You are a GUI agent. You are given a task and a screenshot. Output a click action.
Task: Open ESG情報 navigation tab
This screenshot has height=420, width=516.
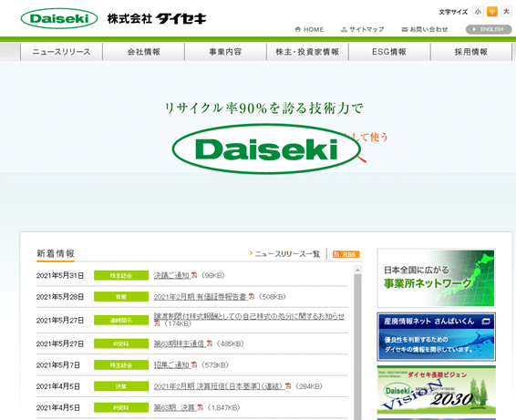pos(389,52)
